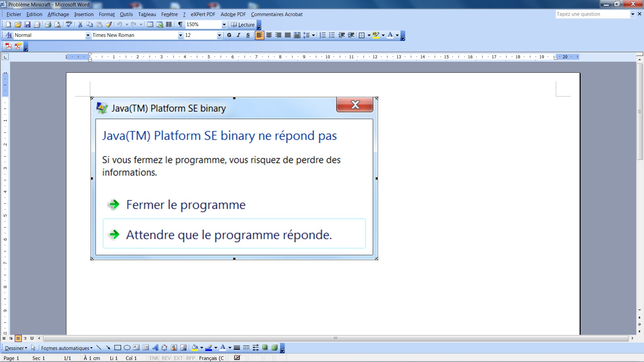
Task: Open the Tableau menu
Action: click(147, 14)
